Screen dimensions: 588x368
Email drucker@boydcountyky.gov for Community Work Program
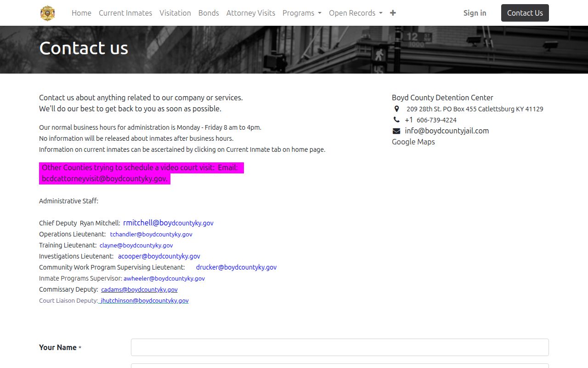click(x=236, y=267)
